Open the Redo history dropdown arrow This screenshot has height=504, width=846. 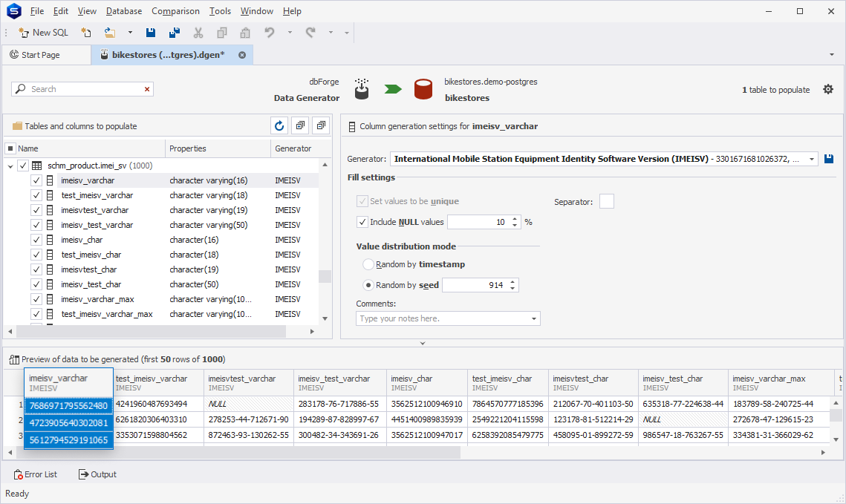coord(331,33)
